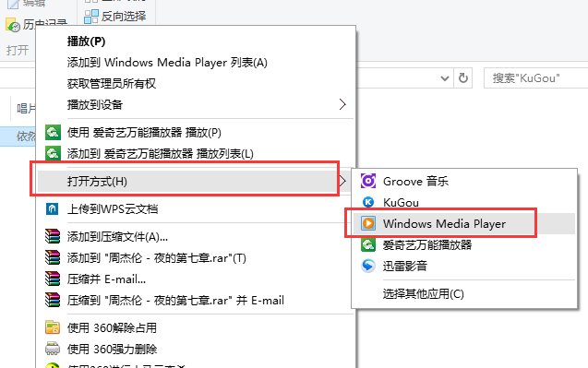Click the 迅雷影音 bird icon
This screenshot has width=588, height=368.
point(368,266)
